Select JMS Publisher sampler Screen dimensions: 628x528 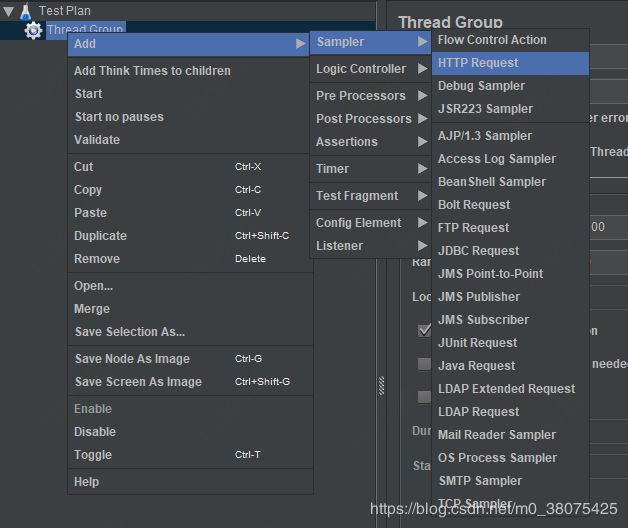510,297
